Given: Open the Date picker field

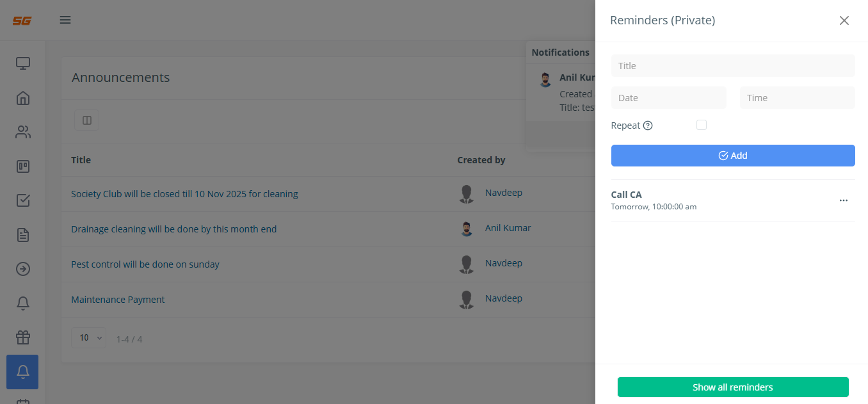Looking at the screenshot, I should point(668,98).
